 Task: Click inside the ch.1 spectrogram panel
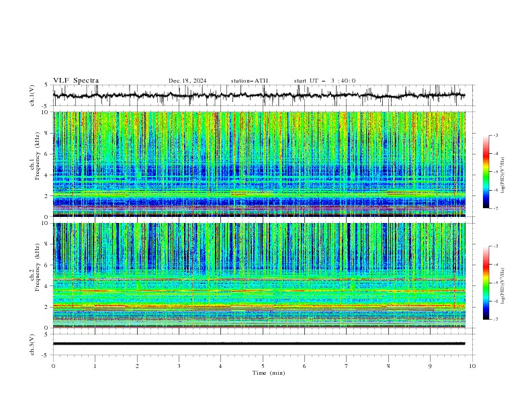click(259, 164)
